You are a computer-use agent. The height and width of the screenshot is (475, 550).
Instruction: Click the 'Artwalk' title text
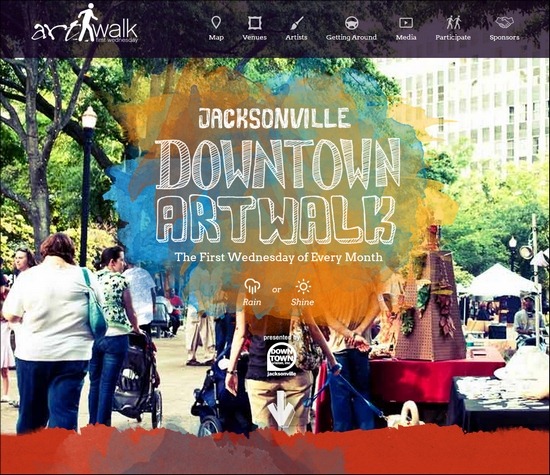[x=276, y=219]
